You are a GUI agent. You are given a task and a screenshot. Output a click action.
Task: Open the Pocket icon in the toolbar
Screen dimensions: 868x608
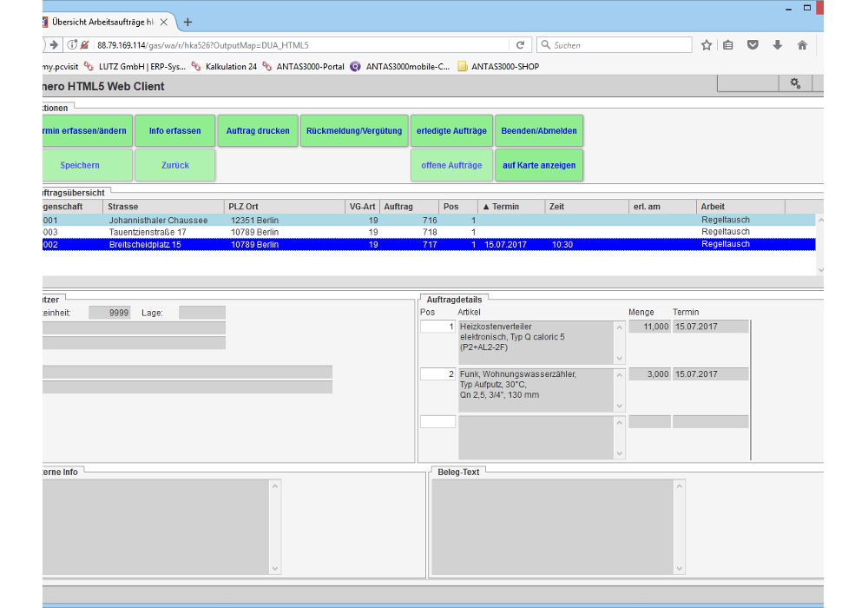pos(753,45)
